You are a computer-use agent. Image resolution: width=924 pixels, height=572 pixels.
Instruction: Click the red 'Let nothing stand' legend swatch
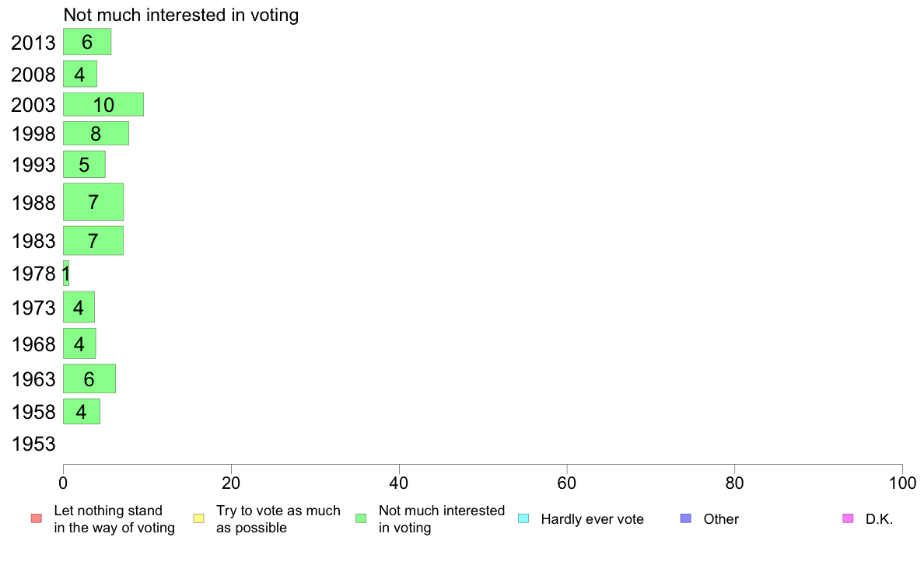pos(37,518)
